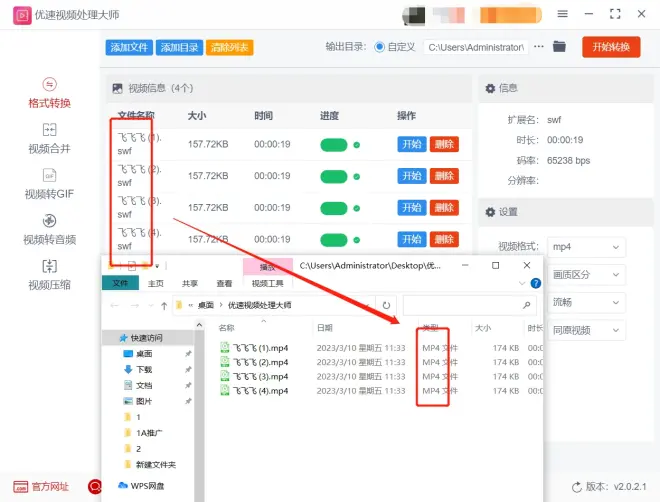Screen dimensions: 660x502
Task: Switch to the 视频合并 video merge tool
Action: pos(50,138)
